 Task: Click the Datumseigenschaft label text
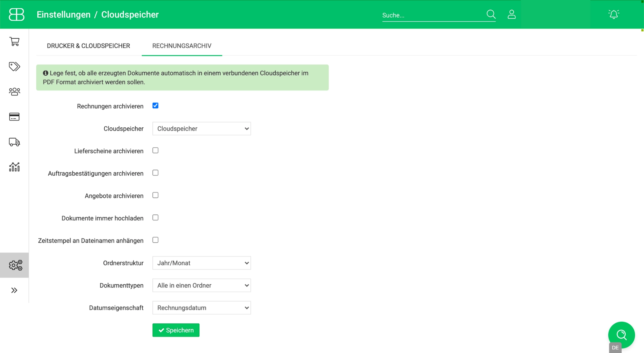pyautogui.click(x=116, y=308)
